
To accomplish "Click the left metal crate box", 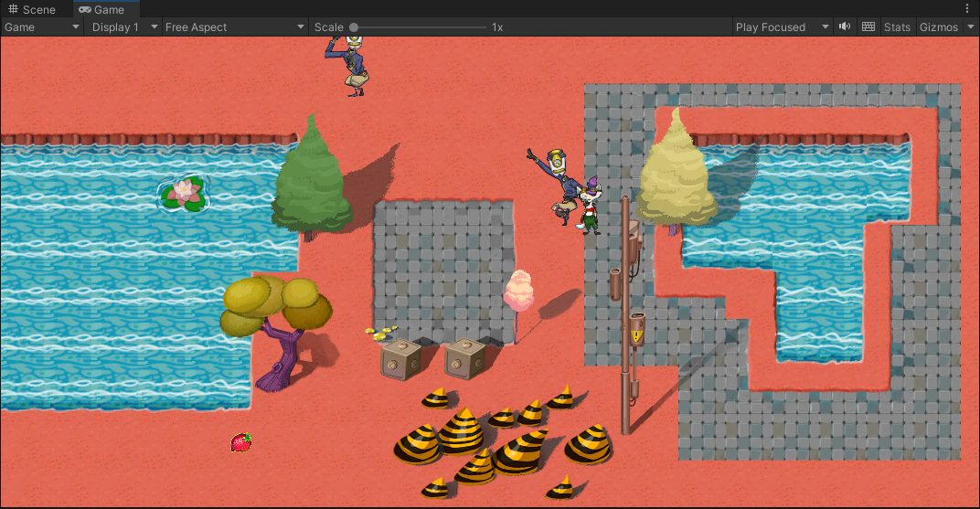I will coord(400,358).
